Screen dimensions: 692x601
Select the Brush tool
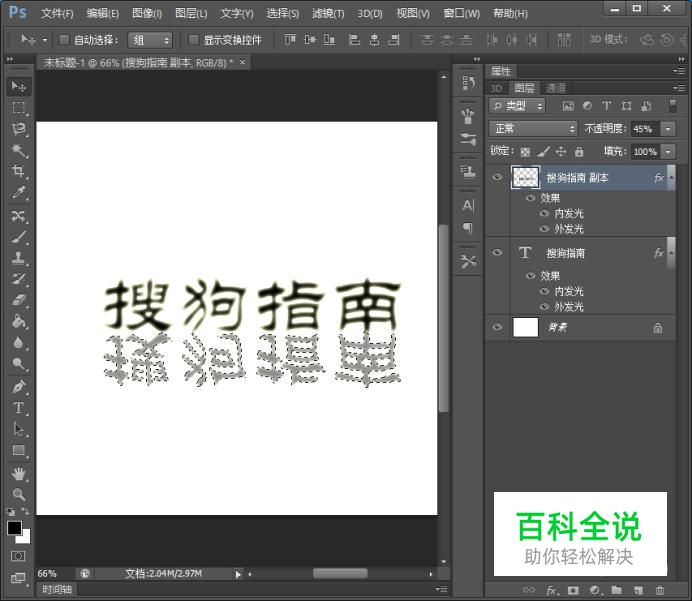click(18, 237)
